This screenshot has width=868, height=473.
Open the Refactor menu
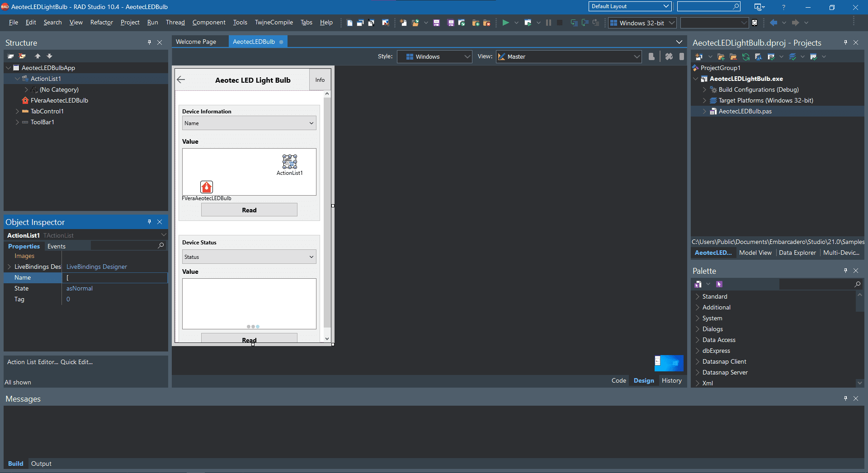point(102,23)
